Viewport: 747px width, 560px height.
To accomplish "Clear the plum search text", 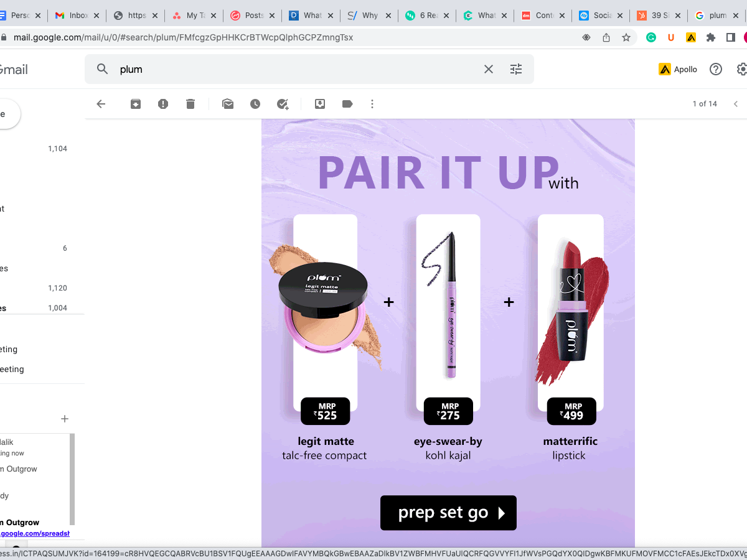I will click(489, 69).
